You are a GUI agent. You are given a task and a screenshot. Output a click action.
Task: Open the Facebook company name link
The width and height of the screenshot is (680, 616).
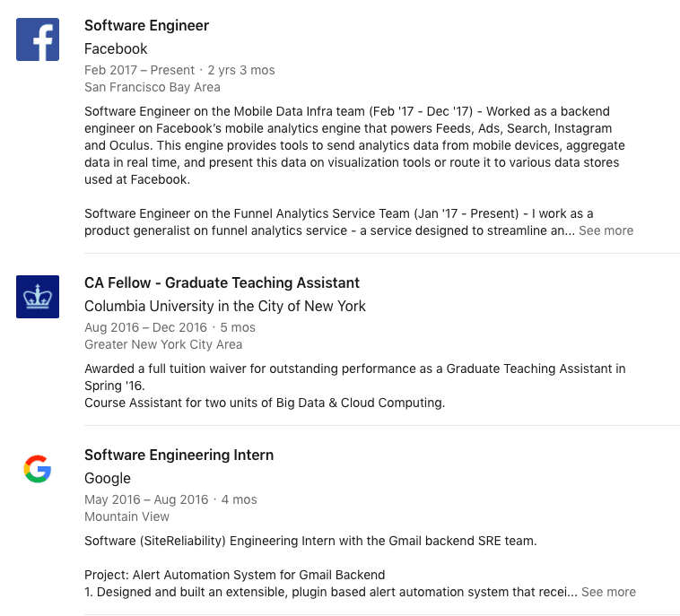pyautogui.click(x=116, y=49)
